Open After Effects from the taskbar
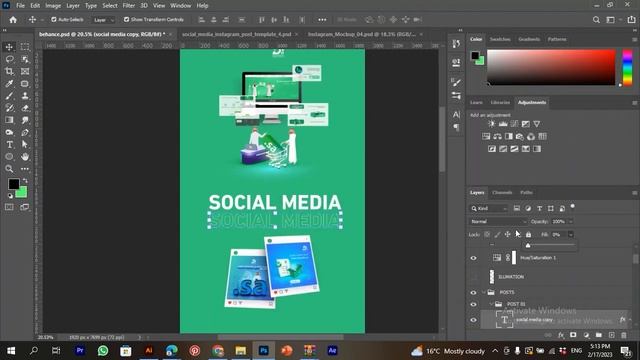The image size is (640, 360). [x=332, y=351]
